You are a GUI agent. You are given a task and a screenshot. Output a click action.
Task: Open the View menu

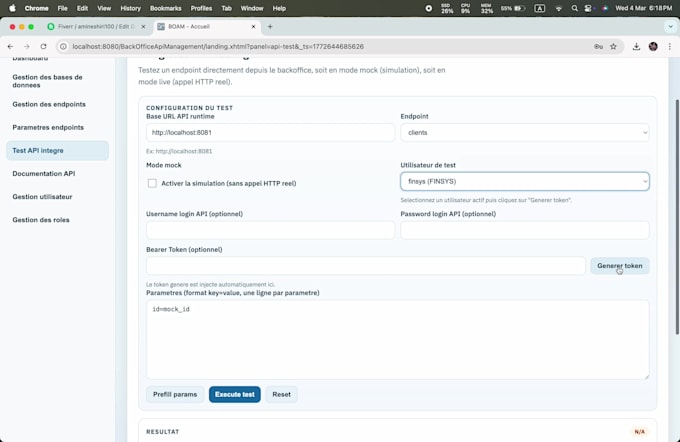[x=104, y=8]
